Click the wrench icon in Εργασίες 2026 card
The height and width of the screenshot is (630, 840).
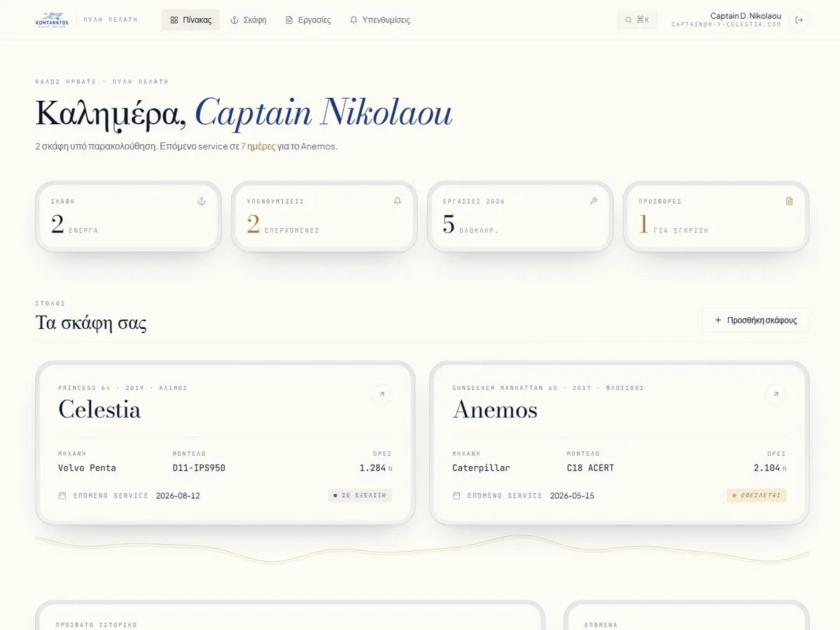pos(594,201)
